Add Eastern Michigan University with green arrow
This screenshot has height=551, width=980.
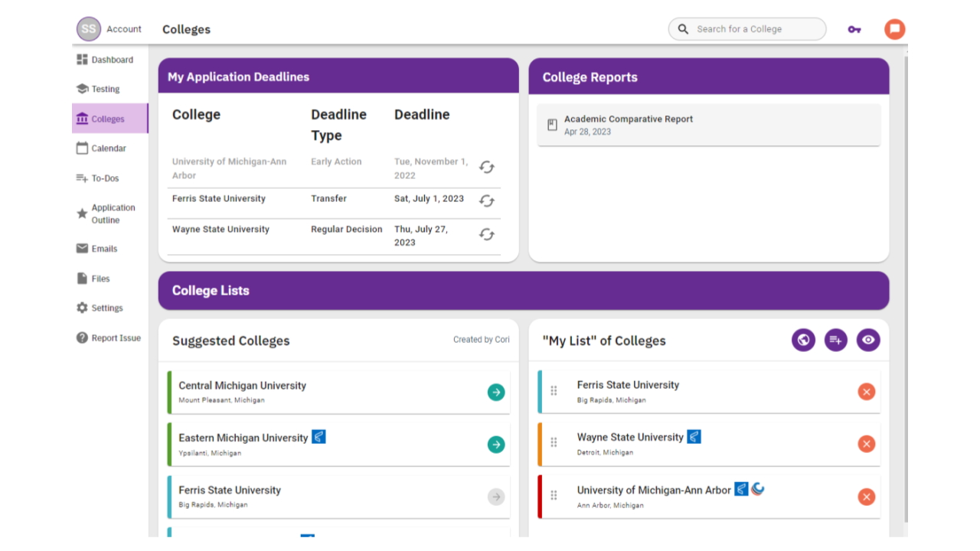pos(496,445)
